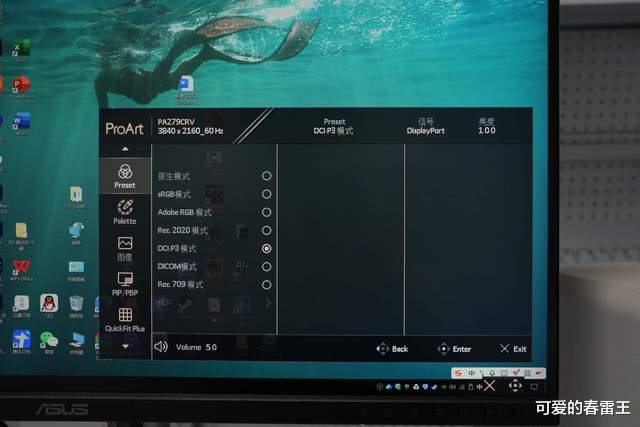Open the document icon near the diver
This screenshot has height=427, width=640.
(186, 85)
